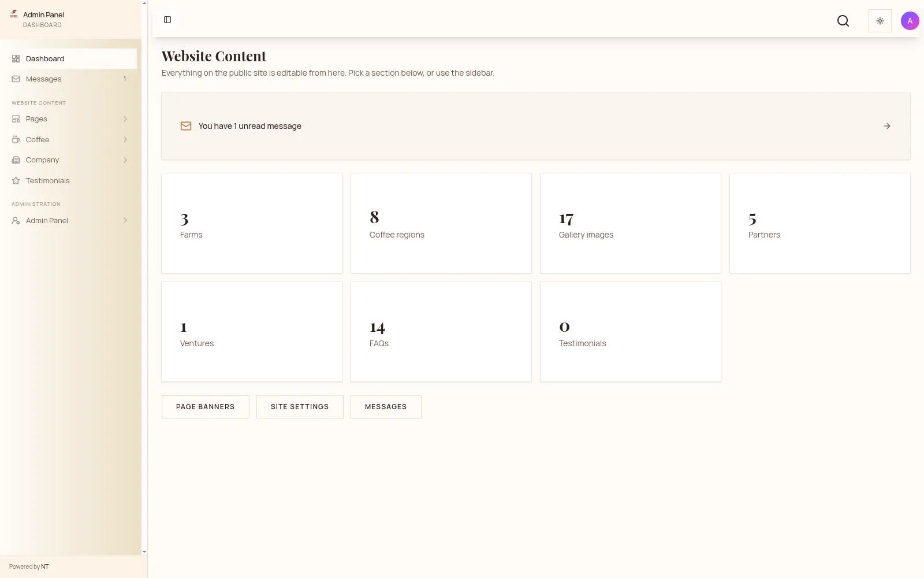Screen dimensions: 924x578
Task: Open the search magnifier icon
Action: [843, 21]
